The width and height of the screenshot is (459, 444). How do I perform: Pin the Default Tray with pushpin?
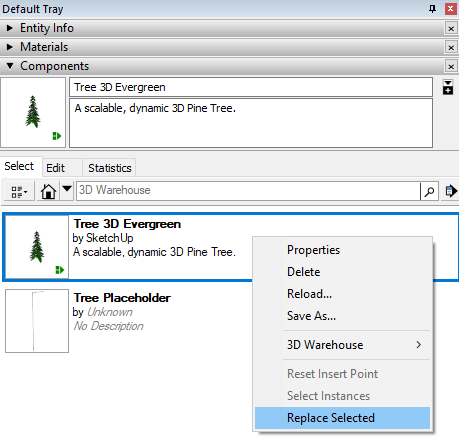(x=432, y=9)
